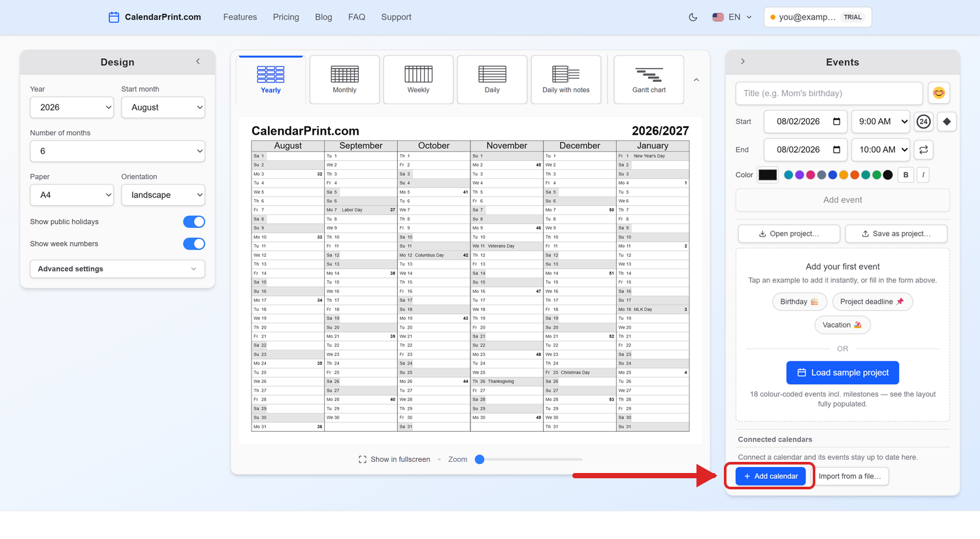Click Show in fullscreen icon
This screenshot has height=539, width=980.
click(x=363, y=459)
